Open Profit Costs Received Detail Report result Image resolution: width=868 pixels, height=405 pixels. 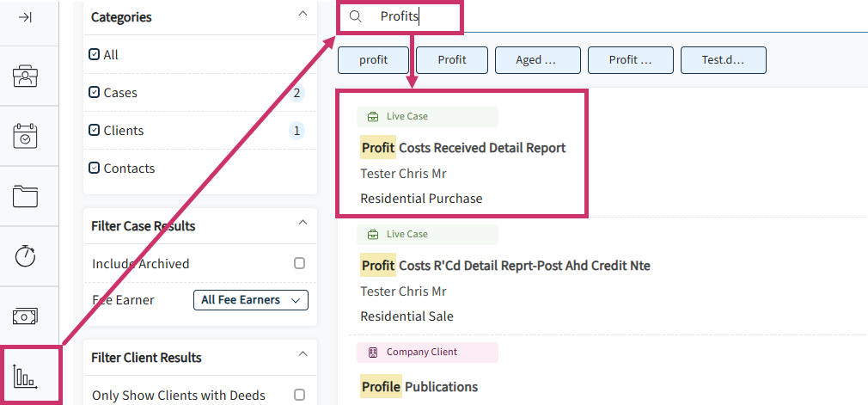tap(463, 148)
